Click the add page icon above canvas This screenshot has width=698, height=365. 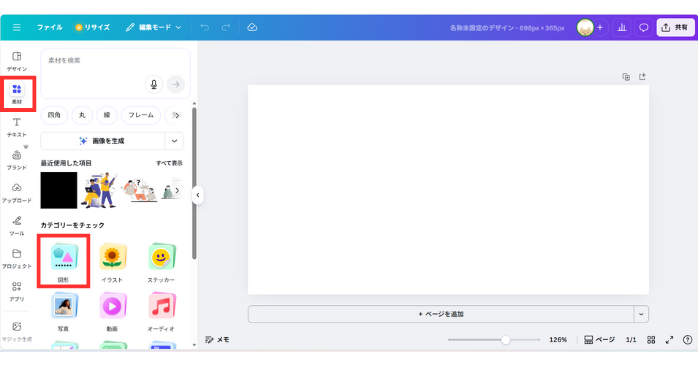[x=642, y=77]
